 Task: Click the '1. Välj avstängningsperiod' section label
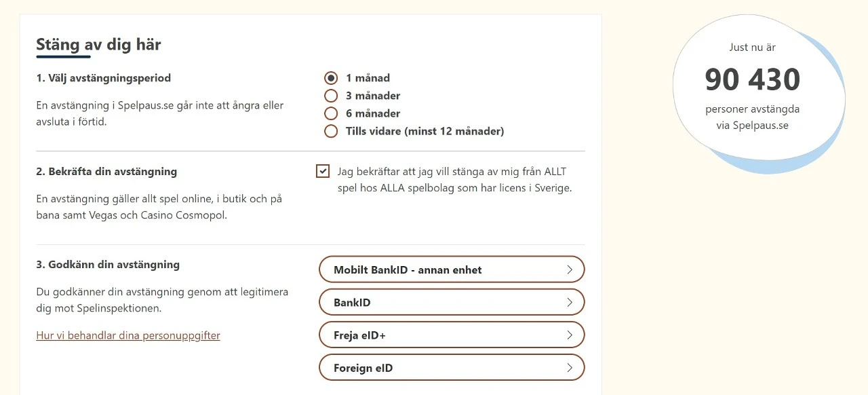(x=104, y=78)
